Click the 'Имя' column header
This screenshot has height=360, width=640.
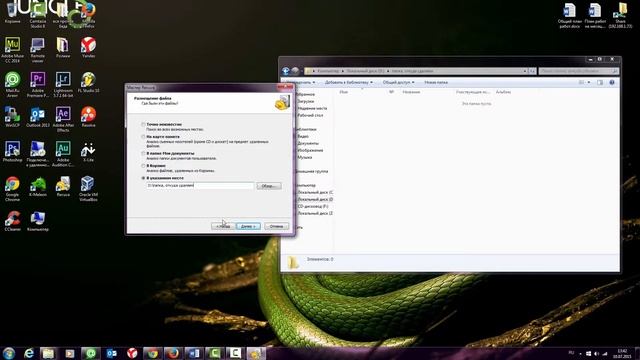point(344,92)
